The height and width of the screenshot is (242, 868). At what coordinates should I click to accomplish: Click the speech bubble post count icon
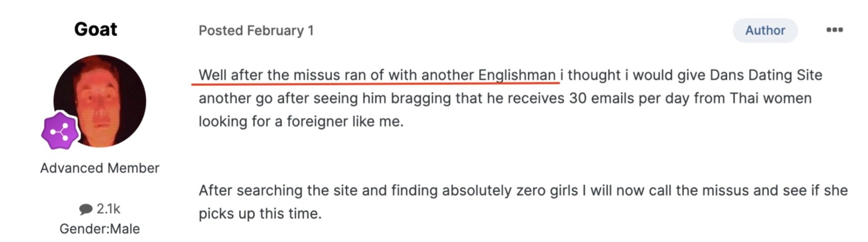86,209
